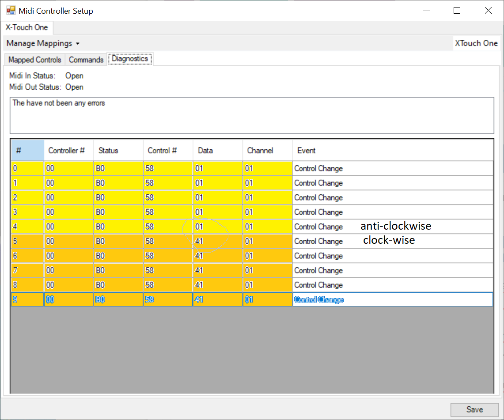Click the Data column header
This screenshot has height=420, width=504.
pyautogui.click(x=218, y=151)
